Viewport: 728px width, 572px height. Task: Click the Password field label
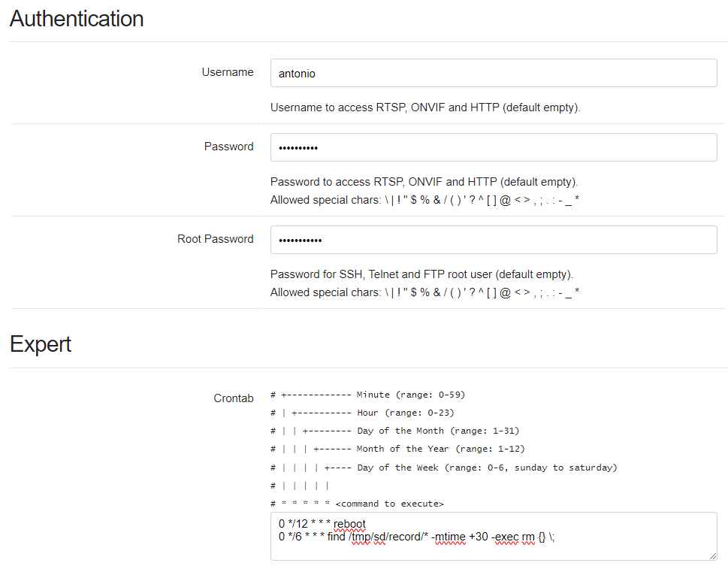tap(228, 147)
